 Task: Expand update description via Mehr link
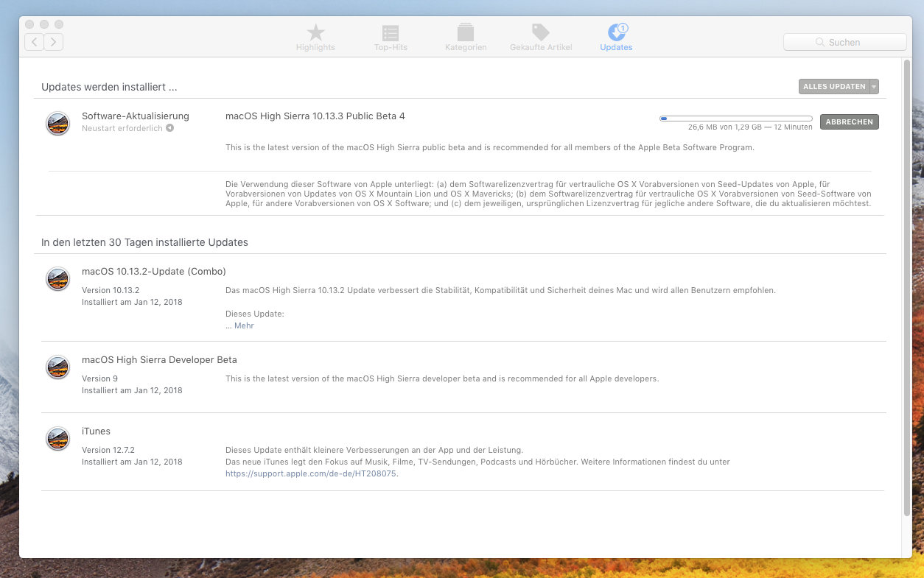tap(244, 325)
